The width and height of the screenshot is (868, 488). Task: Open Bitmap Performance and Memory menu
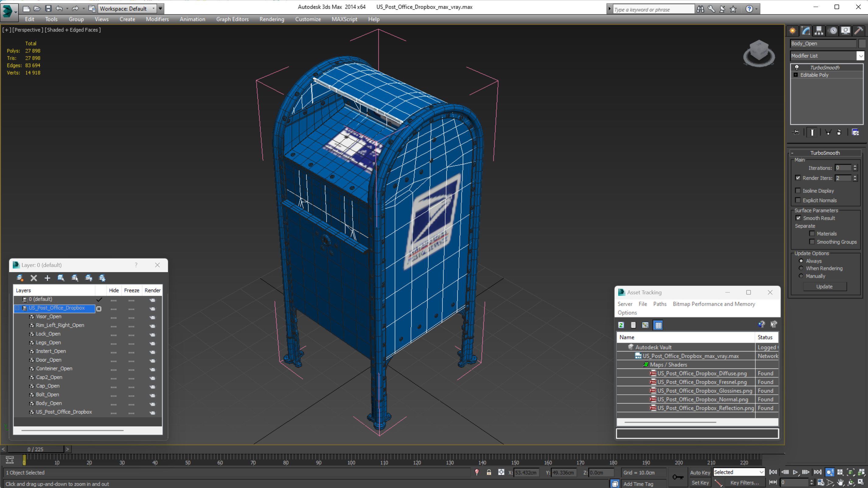pyautogui.click(x=714, y=304)
